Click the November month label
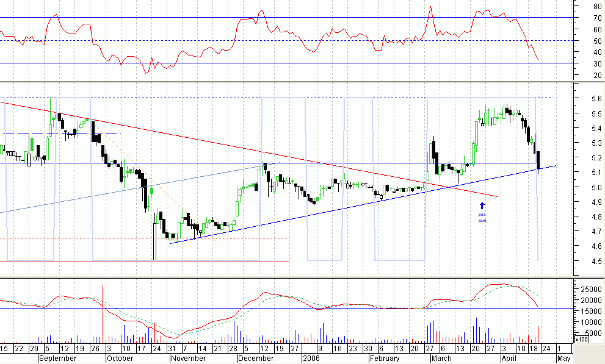605x364 pixels. click(189, 359)
